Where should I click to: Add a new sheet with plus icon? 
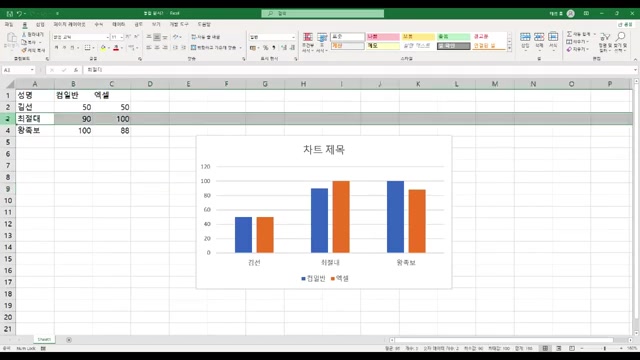tap(69, 340)
